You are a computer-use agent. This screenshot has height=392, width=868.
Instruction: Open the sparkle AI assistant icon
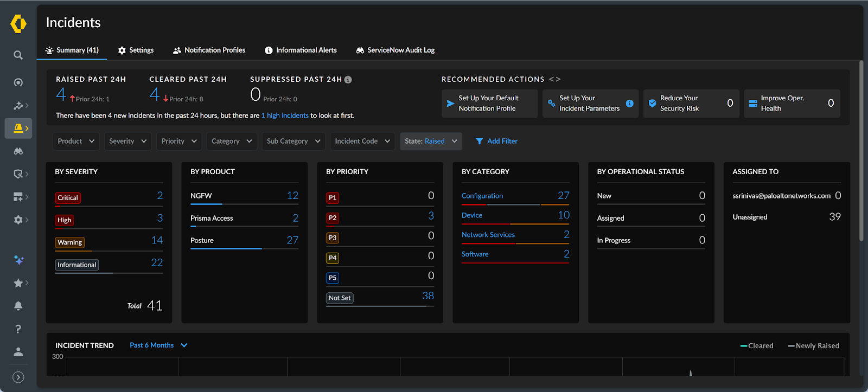coord(18,260)
